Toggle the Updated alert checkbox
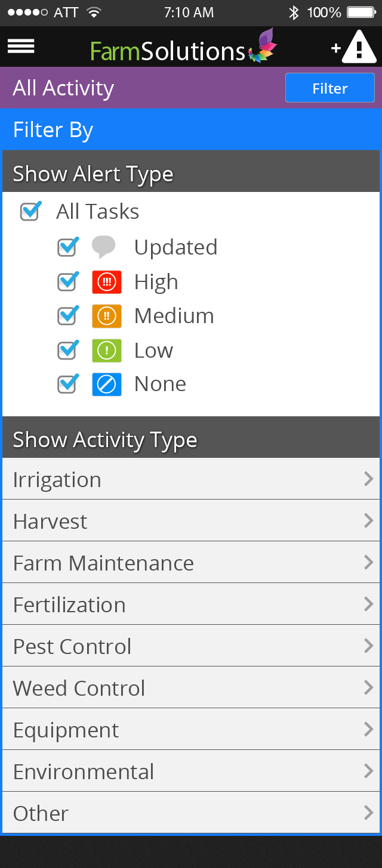The width and height of the screenshot is (382, 868). tap(67, 247)
